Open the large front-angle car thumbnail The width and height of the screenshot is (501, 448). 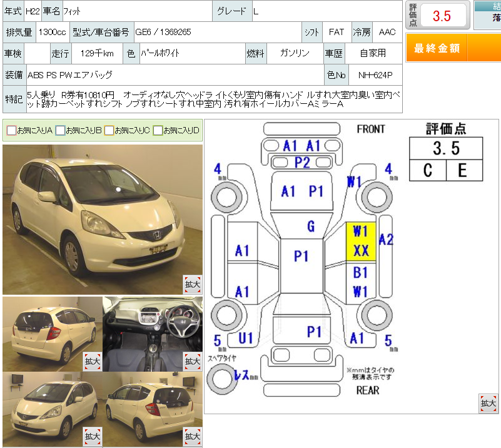(x=103, y=220)
